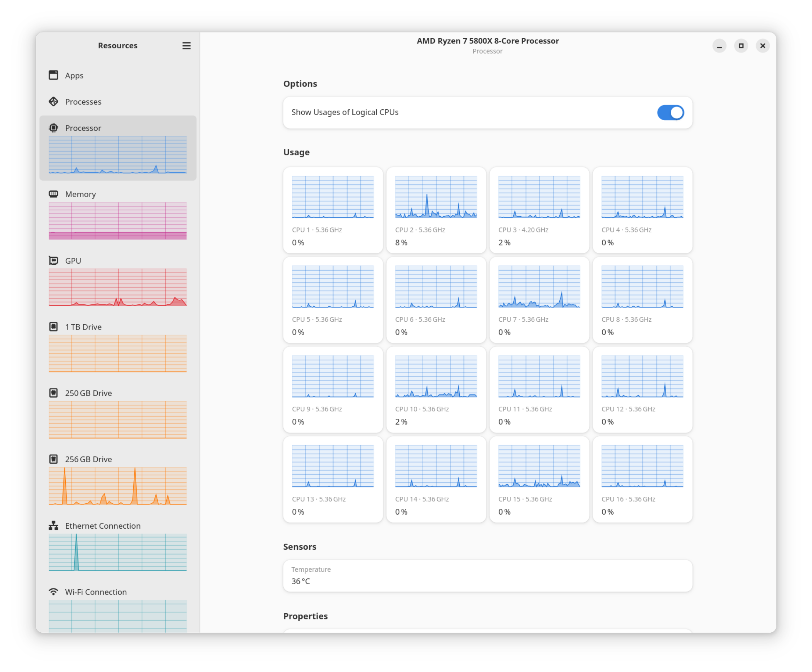This screenshot has width=812, height=672.
Task: Click the AMD Ryzen 7 5800X title text
Action: pyautogui.click(x=487, y=40)
